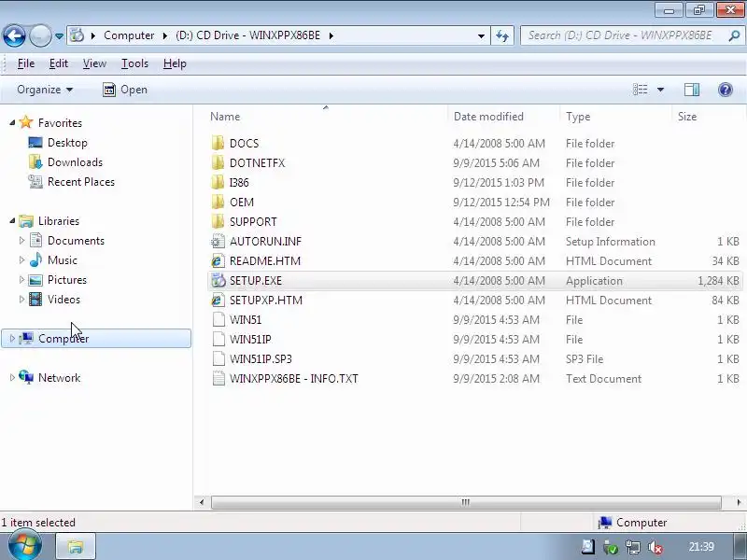Expand the Computer tree node
The image size is (747, 560).
point(12,338)
